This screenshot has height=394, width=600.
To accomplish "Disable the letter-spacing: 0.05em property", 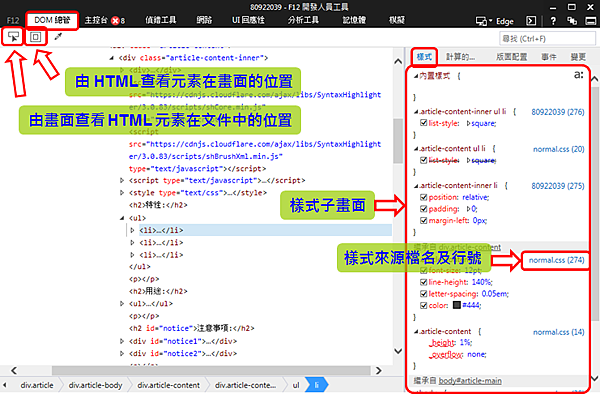I will click(423, 294).
